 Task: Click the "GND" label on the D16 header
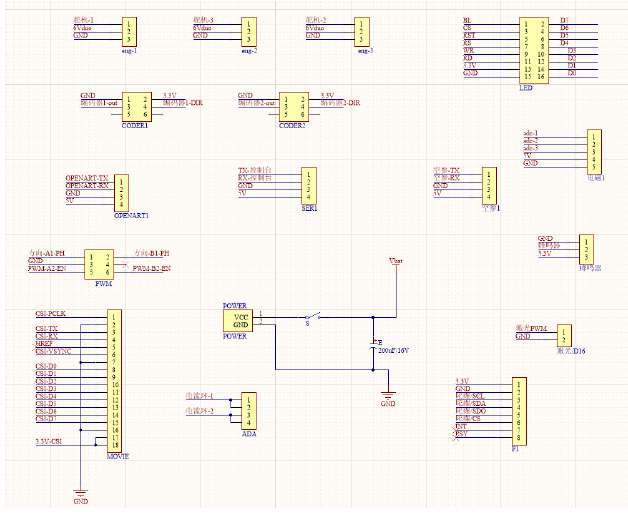(523, 336)
